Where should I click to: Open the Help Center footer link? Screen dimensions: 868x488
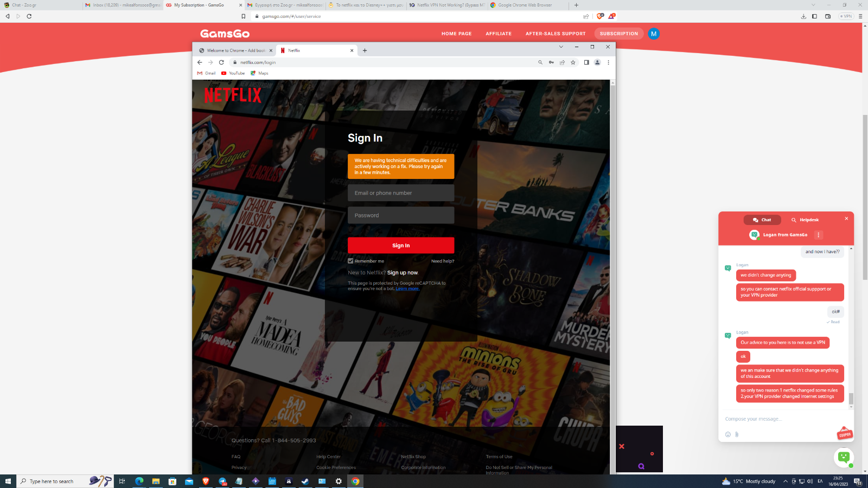[x=329, y=457]
